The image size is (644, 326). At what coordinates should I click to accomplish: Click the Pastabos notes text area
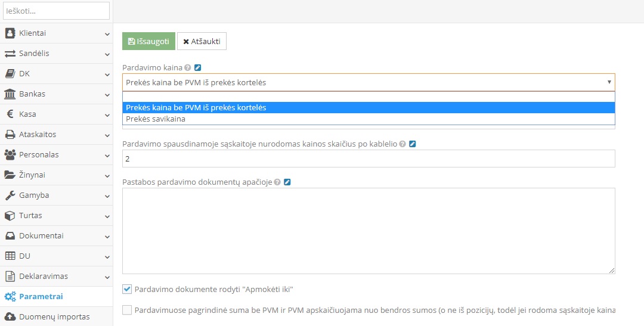tap(369, 231)
